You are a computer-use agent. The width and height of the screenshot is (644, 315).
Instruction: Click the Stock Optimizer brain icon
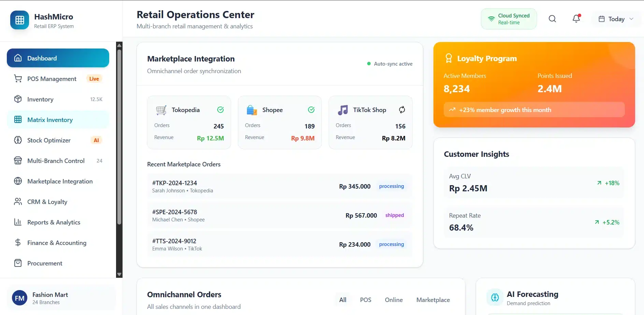click(x=18, y=140)
